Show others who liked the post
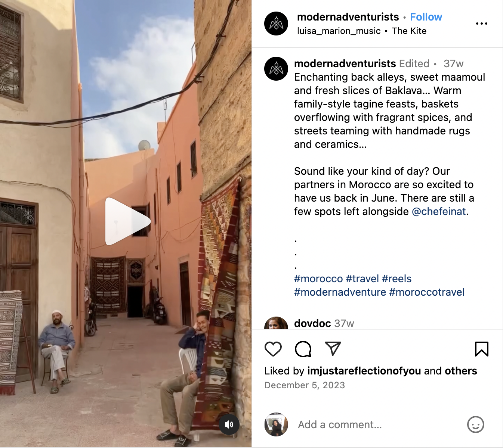 coord(461,371)
